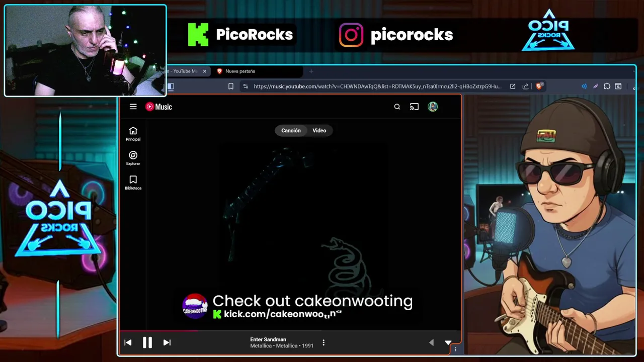Image resolution: width=644 pixels, height=362 pixels.
Task: Open YouTube Music search
Action: (x=397, y=107)
